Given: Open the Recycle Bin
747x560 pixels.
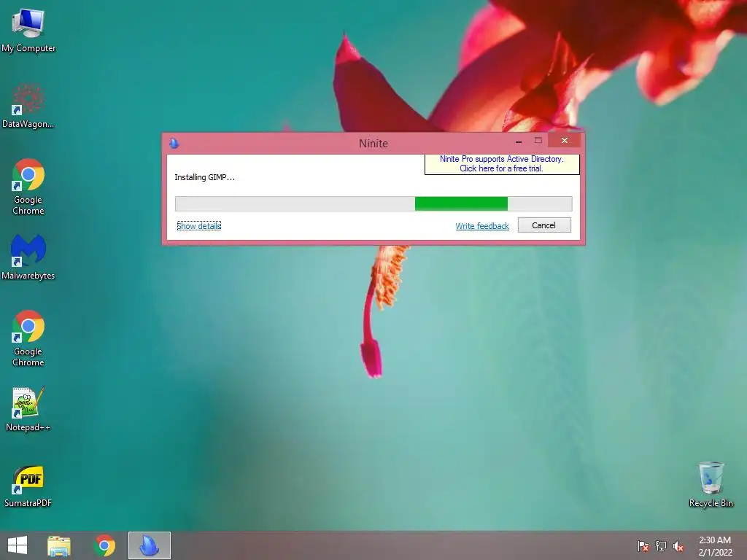Looking at the screenshot, I should coord(711,484).
